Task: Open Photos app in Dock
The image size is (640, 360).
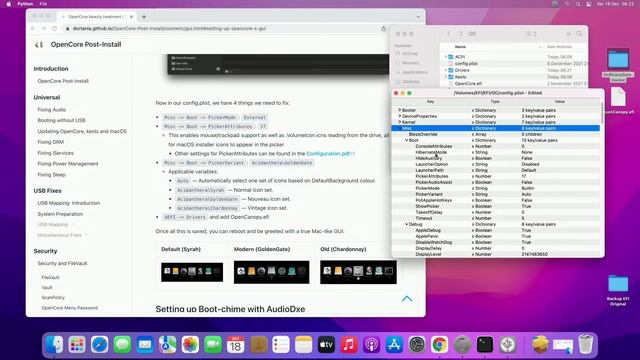Action: [190, 345]
